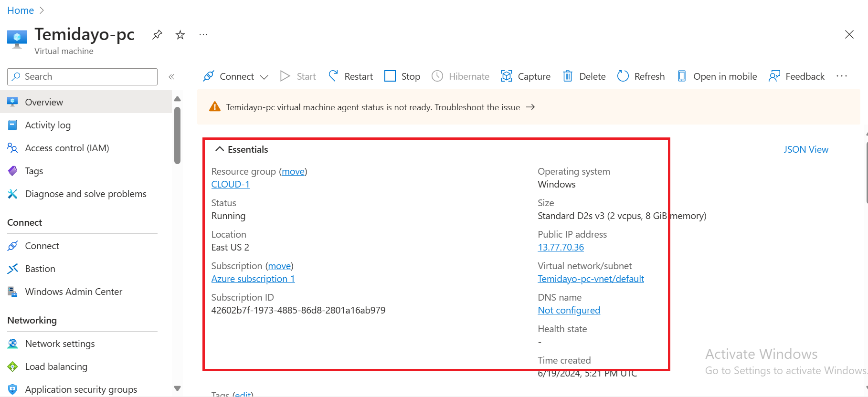Open the public IP address 13.77.70.36
The height and width of the screenshot is (397, 868).
(561, 247)
